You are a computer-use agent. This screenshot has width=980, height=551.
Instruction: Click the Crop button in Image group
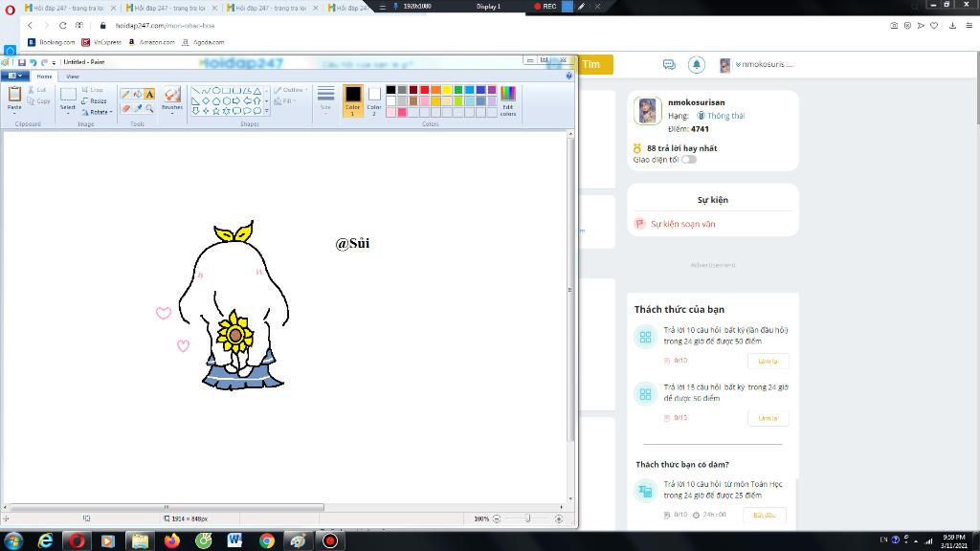tap(92, 90)
